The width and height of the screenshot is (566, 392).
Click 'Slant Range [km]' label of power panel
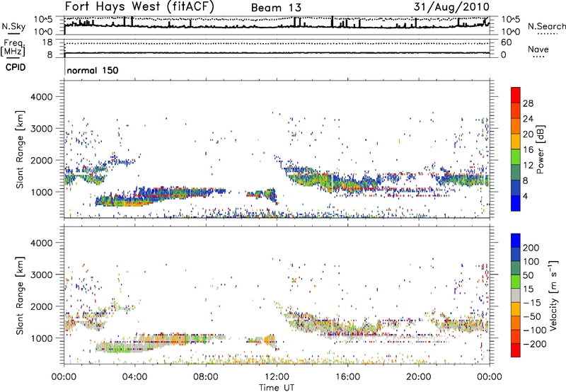tap(20, 149)
